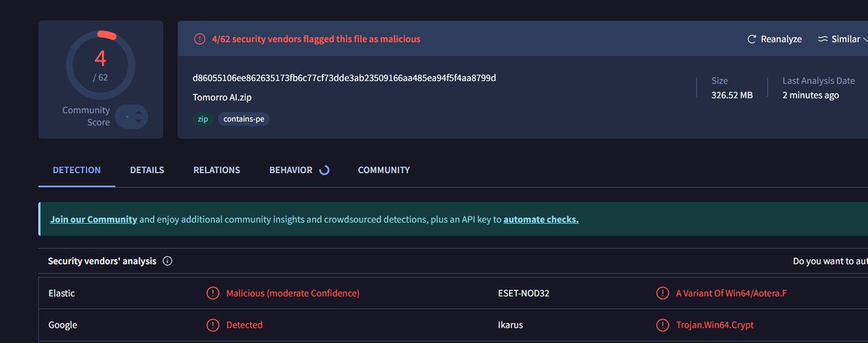Click the 'Trojan.Win64.Crypt' result

[x=715, y=325]
